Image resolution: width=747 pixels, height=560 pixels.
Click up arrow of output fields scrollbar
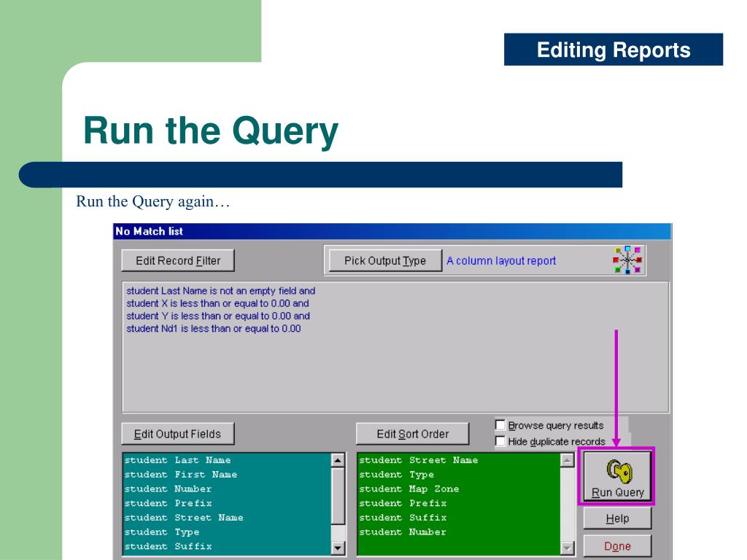[x=337, y=460]
